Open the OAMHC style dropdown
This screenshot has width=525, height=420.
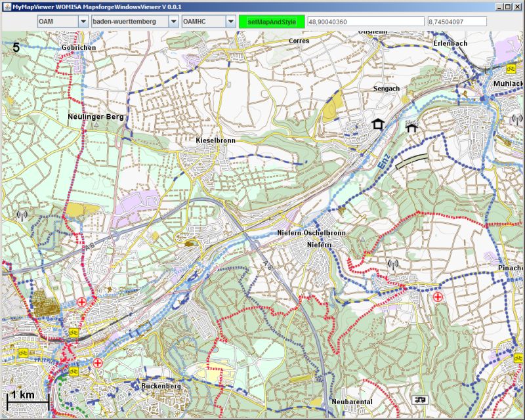point(208,22)
